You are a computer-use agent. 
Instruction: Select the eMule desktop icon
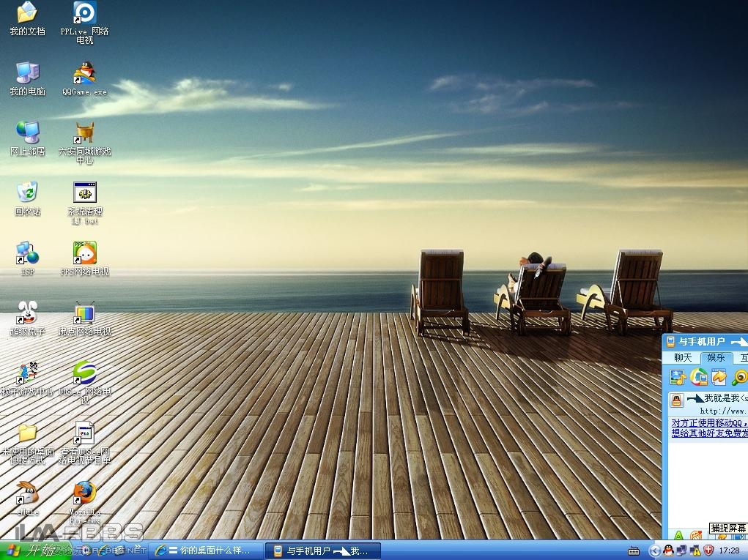(x=27, y=493)
